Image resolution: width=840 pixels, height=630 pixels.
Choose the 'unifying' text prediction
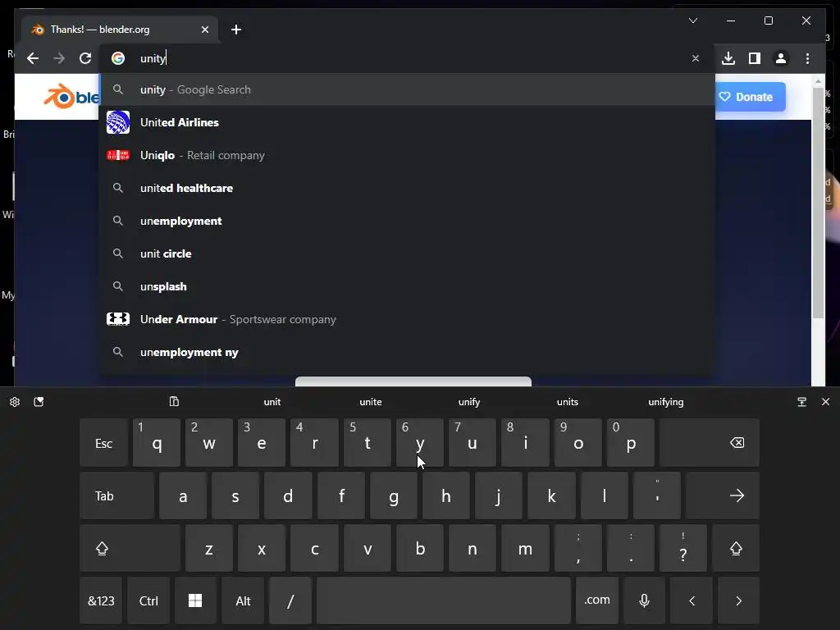click(666, 402)
